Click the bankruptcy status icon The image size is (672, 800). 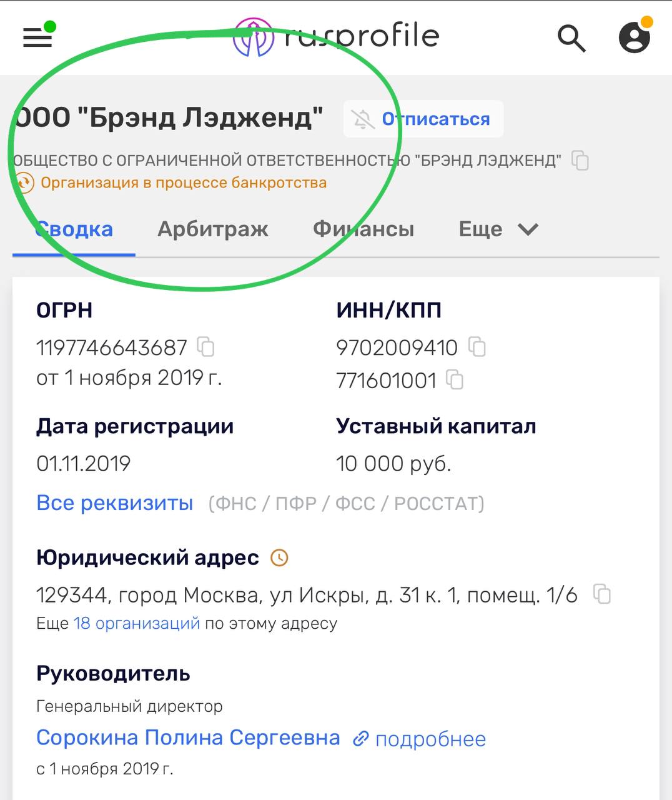(x=24, y=183)
